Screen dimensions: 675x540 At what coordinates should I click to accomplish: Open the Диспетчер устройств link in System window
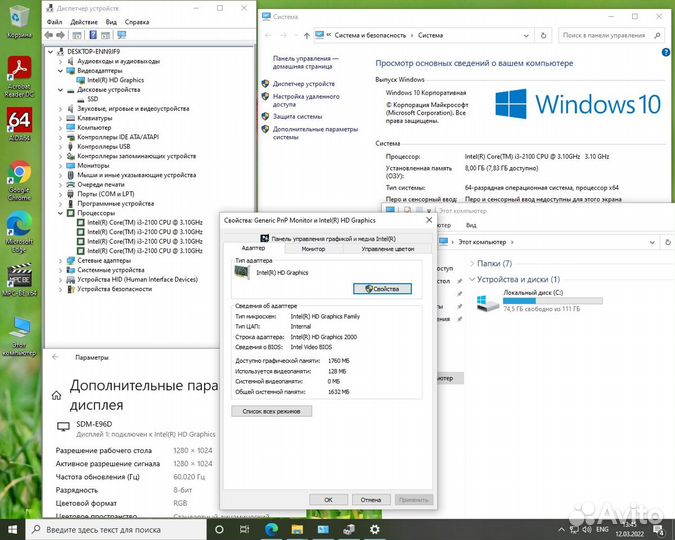coord(303,84)
